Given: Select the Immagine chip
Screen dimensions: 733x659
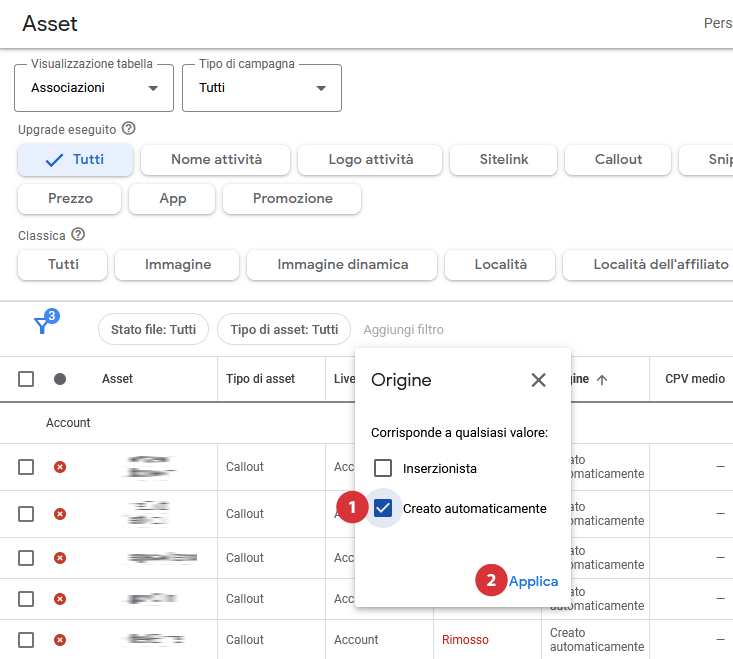Looking at the screenshot, I should (177, 265).
